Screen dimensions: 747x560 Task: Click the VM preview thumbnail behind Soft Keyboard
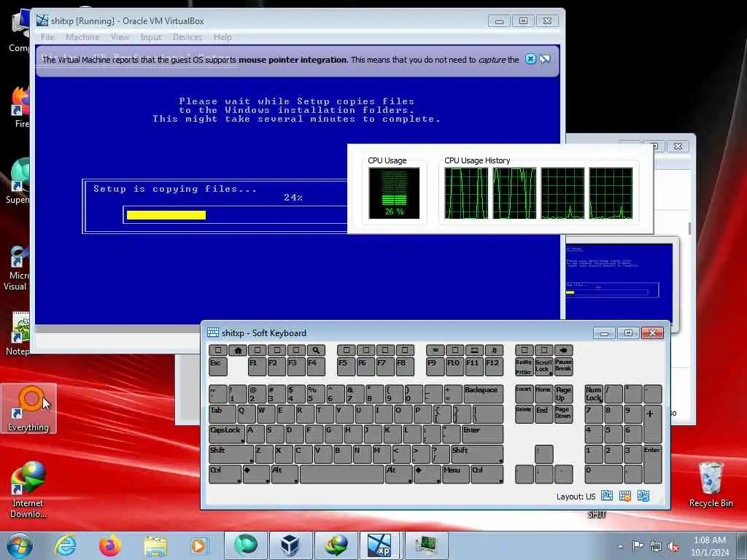click(x=619, y=284)
